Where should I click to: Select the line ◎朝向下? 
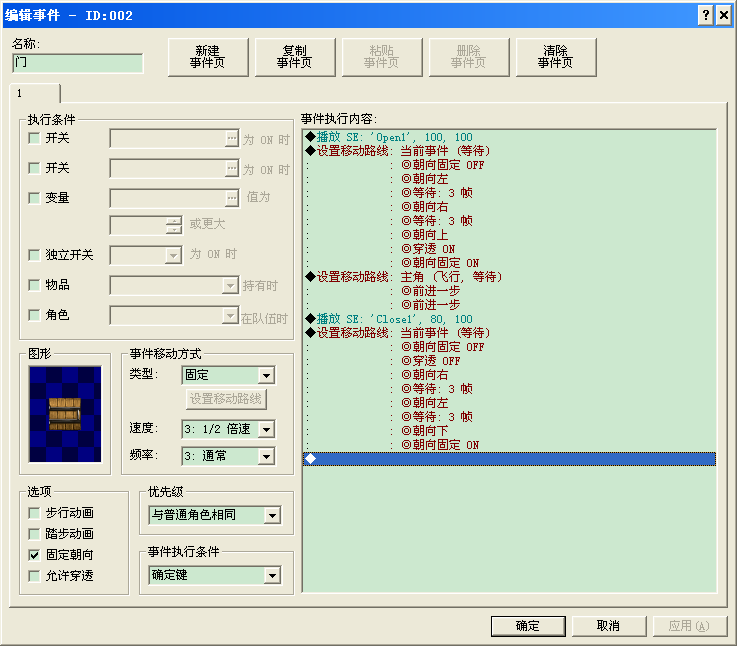[510, 431]
